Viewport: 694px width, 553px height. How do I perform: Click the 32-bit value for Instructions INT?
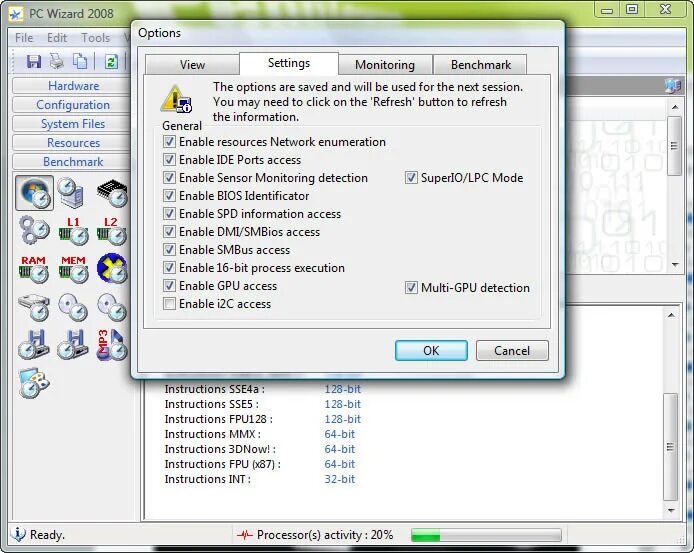coord(339,479)
